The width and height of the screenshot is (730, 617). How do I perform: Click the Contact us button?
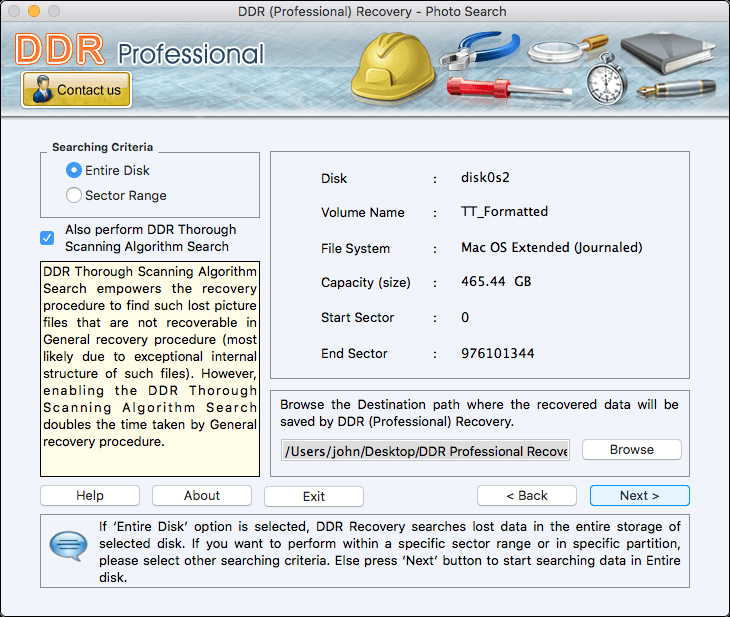[76, 89]
